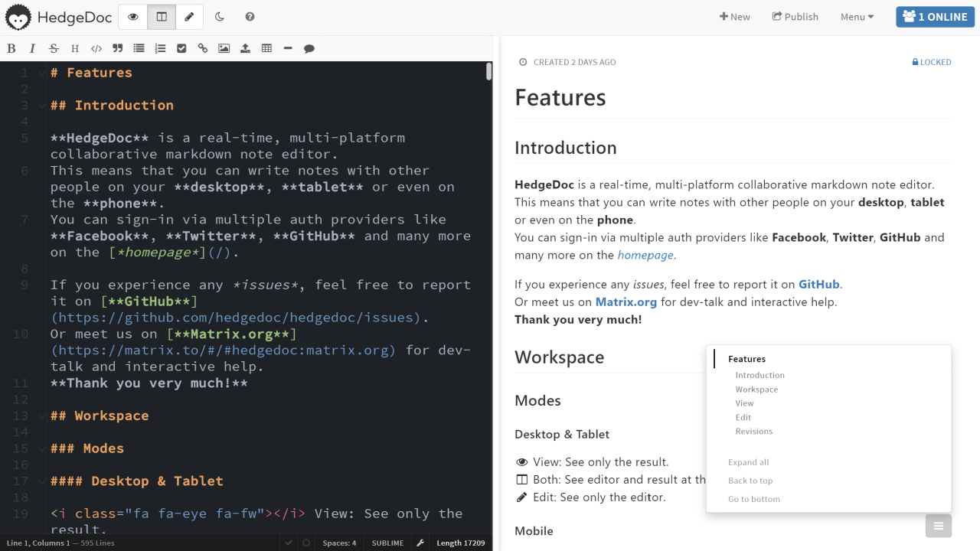Follow the homepage link in the preview
980x551 pixels.
pyautogui.click(x=645, y=255)
